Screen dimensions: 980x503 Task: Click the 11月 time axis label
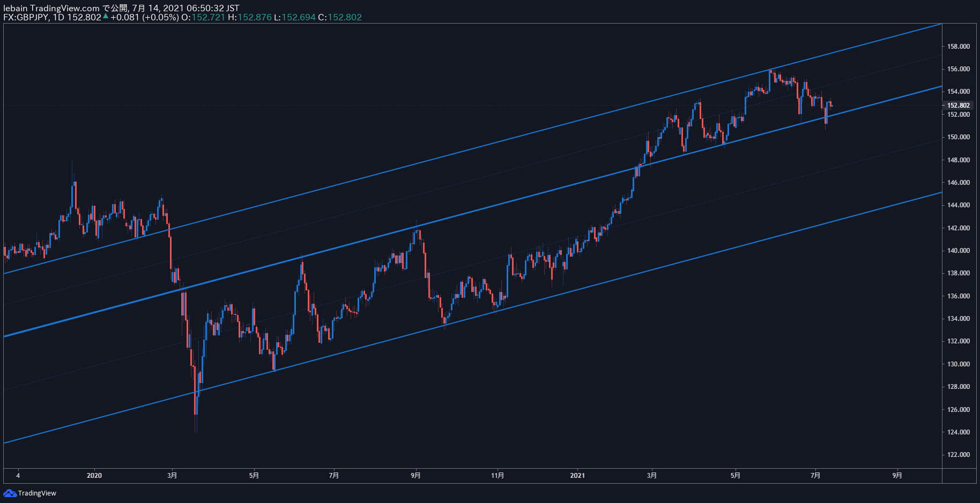(x=498, y=476)
